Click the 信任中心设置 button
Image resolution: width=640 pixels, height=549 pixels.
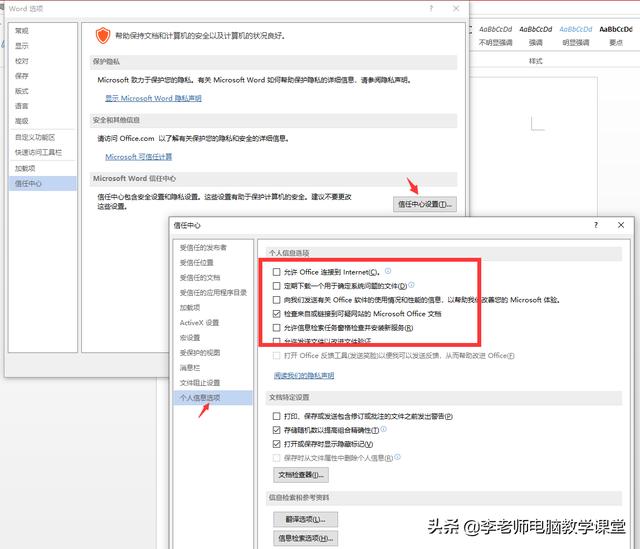pos(424,204)
